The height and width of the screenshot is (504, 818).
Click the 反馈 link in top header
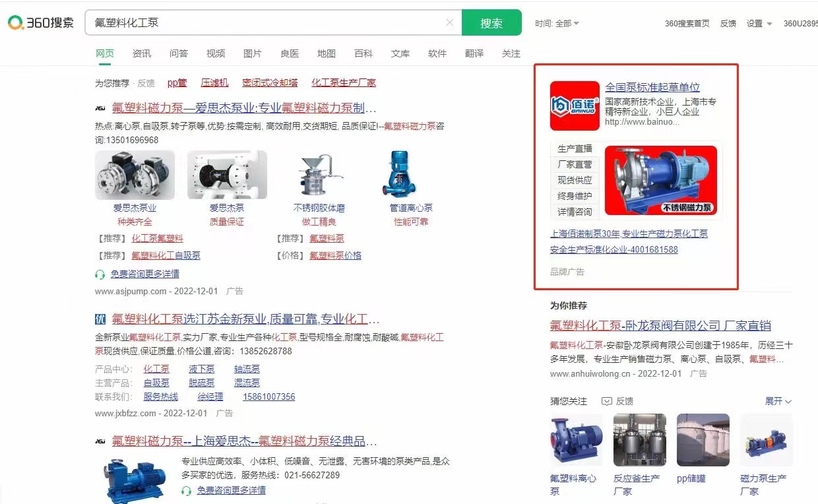coord(728,23)
